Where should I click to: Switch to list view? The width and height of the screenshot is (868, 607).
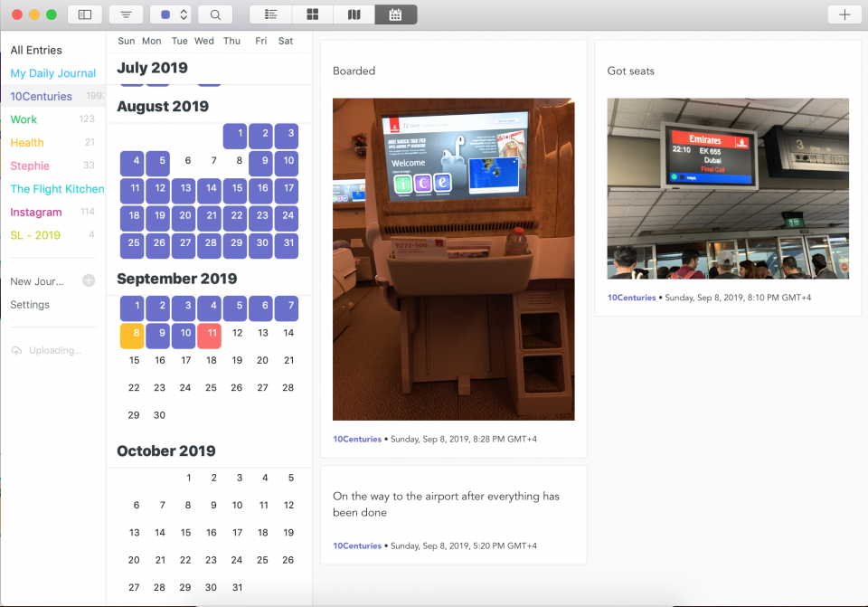click(270, 14)
